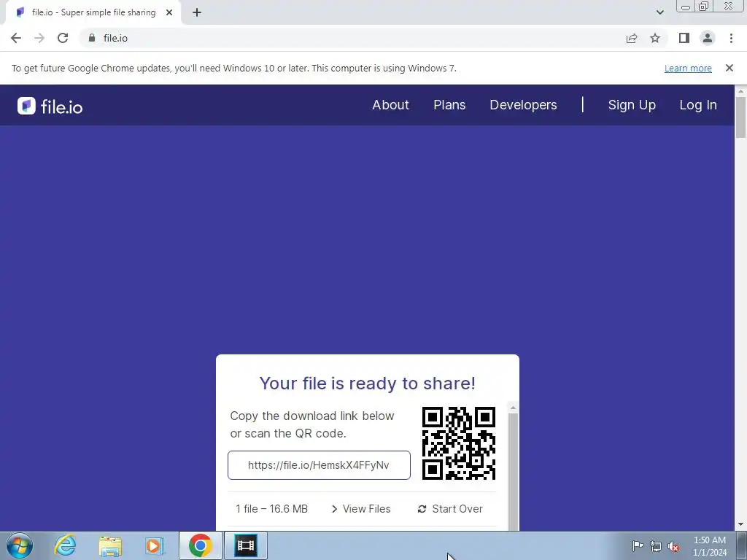The image size is (747, 560).
Task: Open the Chrome profile avatar icon
Action: [708, 38]
